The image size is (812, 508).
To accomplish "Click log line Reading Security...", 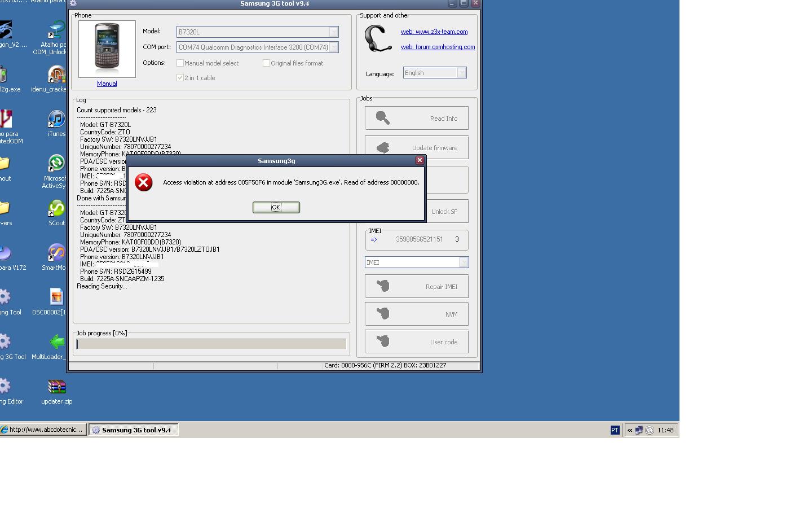I will [102, 286].
